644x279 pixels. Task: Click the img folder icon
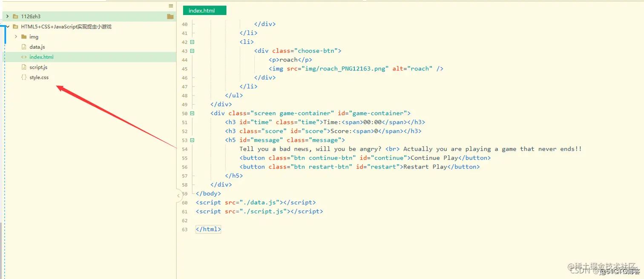tap(24, 37)
